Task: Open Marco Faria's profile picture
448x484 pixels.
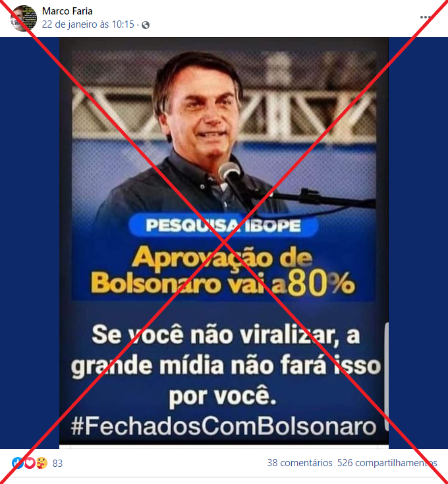Action: click(24, 18)
